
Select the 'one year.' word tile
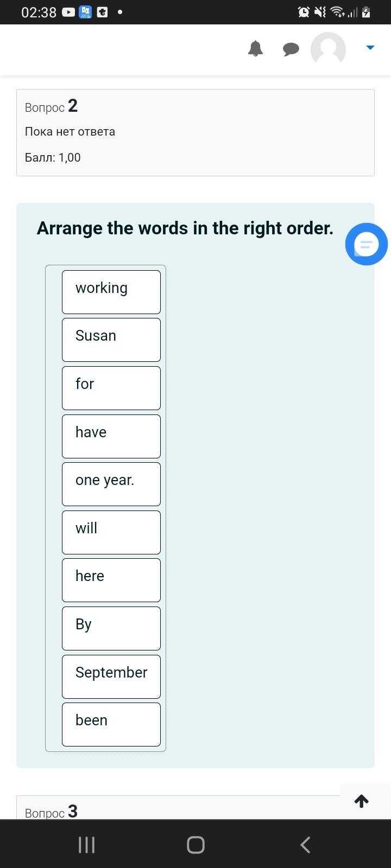click(111, 484)
